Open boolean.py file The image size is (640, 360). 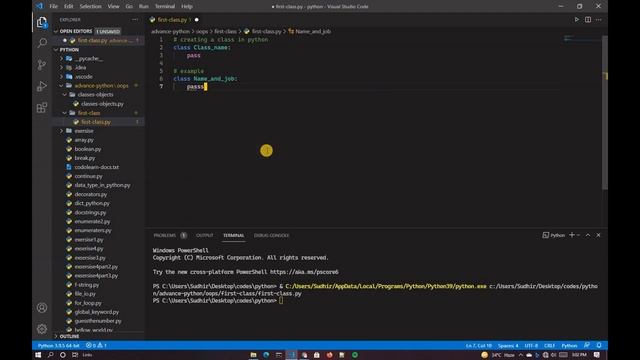point(88,149)
